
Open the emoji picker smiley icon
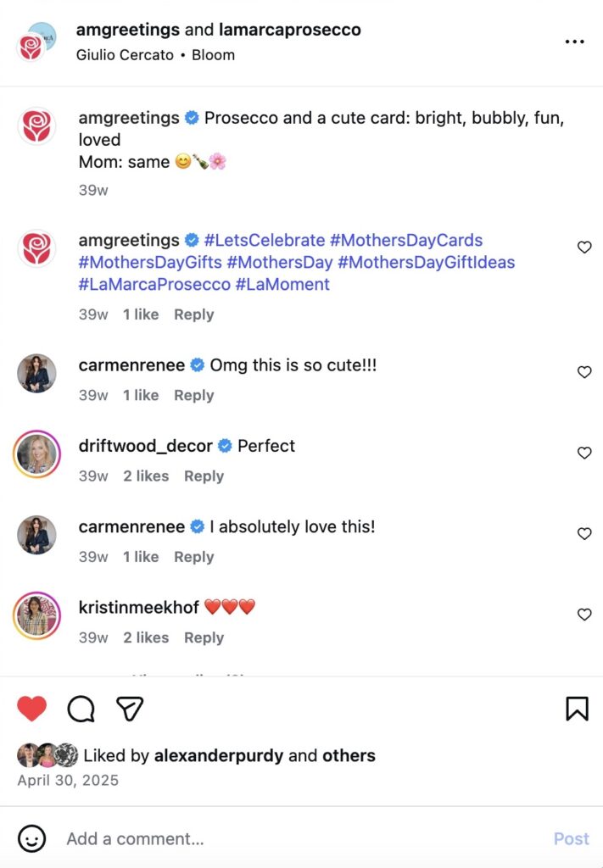tap(32, 838)
